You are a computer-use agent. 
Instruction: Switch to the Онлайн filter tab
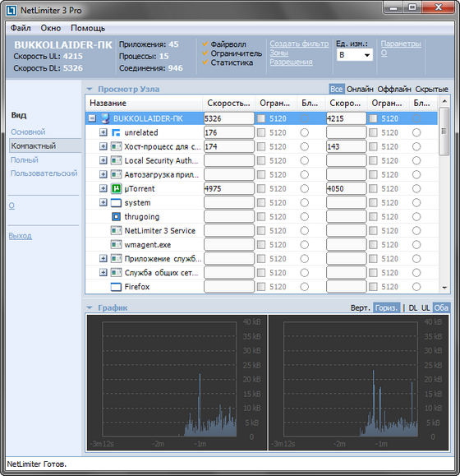pyautogui.click(x=360, y=90)
